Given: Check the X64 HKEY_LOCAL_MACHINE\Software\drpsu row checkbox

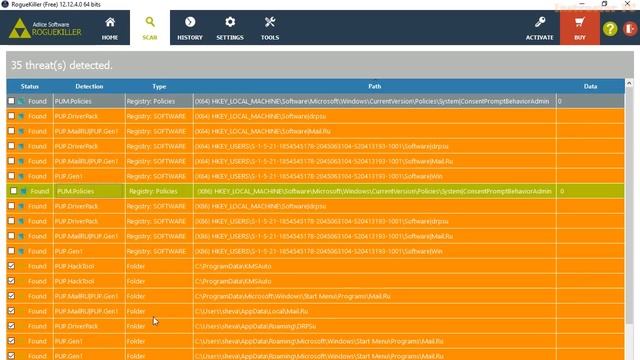Looking at the screenshot, I should (x=11, y=116).
